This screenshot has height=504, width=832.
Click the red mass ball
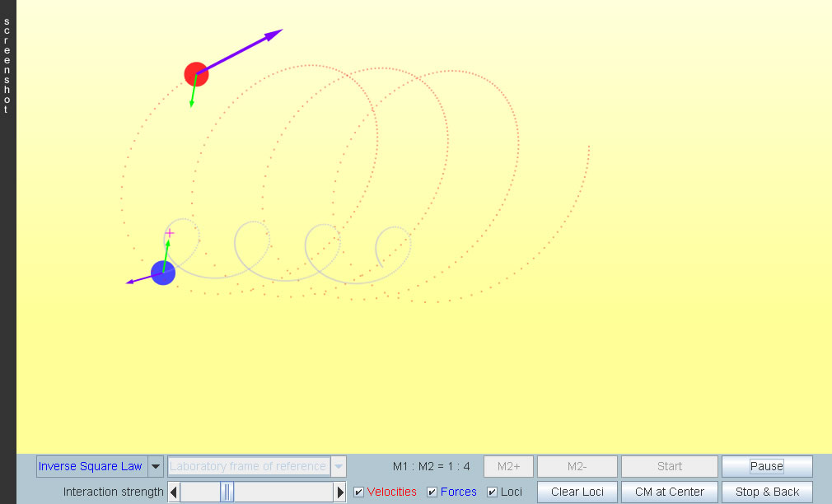(x=196, y=74)
